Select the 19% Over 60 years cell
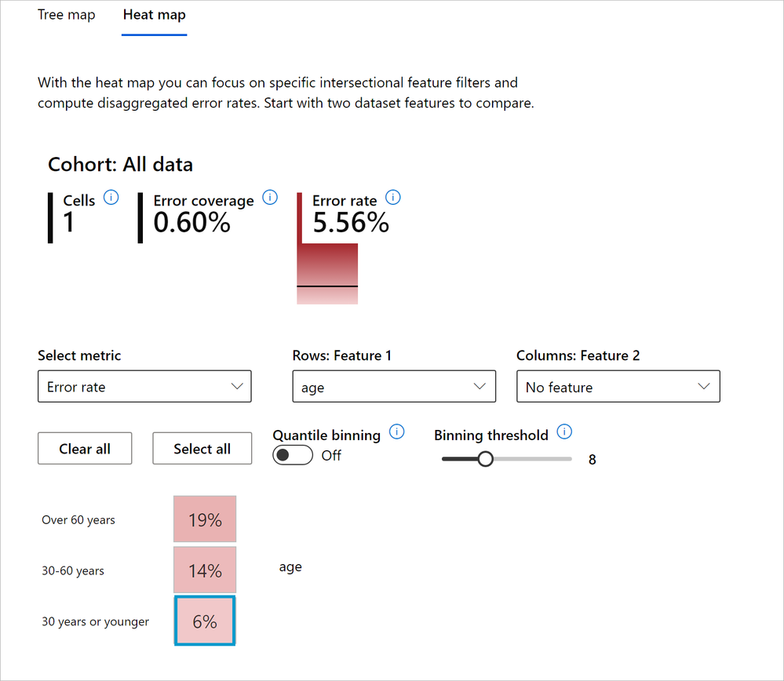This screenshot has height=681, width=784. click(x=205, y=519)
